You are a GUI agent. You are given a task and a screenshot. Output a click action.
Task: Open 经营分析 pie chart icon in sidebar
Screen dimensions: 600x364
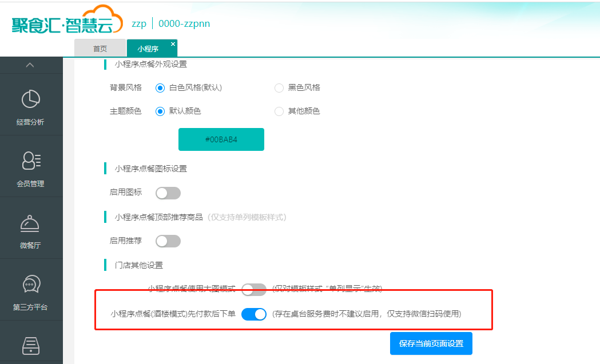31,99
